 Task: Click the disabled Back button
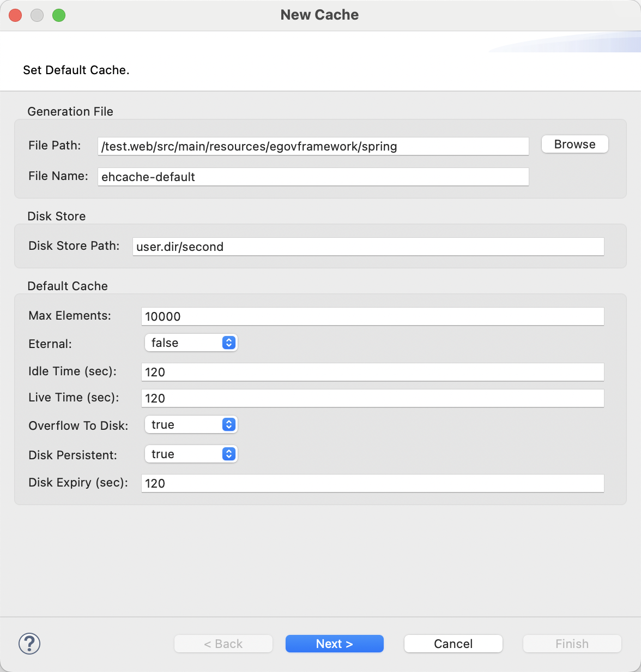(223, 644)
